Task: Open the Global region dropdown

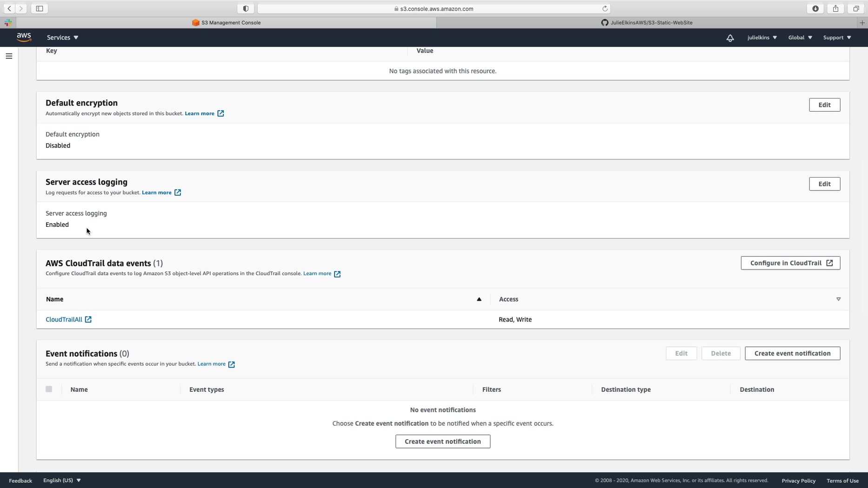Action: [x=800, y=38]
